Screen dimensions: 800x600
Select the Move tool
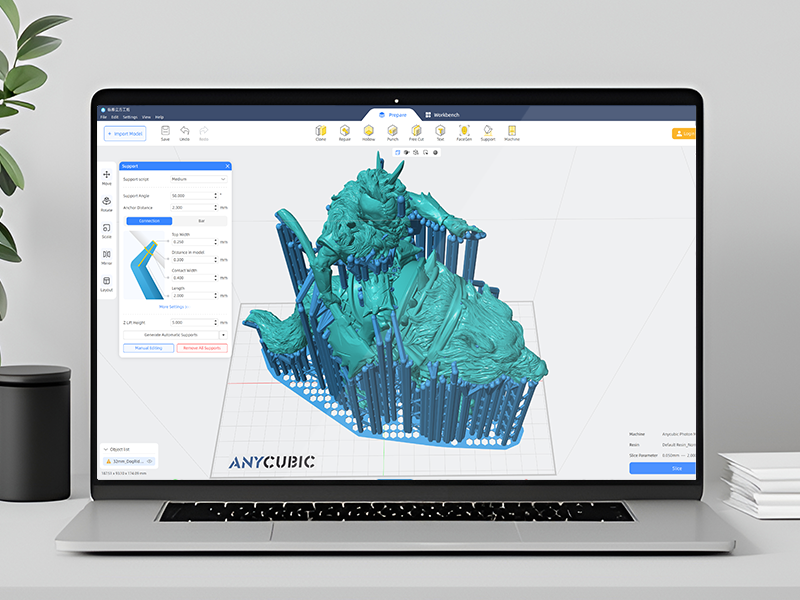click(x=107, y=178)
